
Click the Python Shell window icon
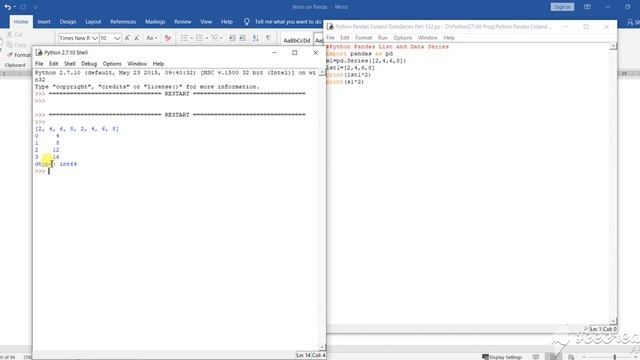pos(39,53)
